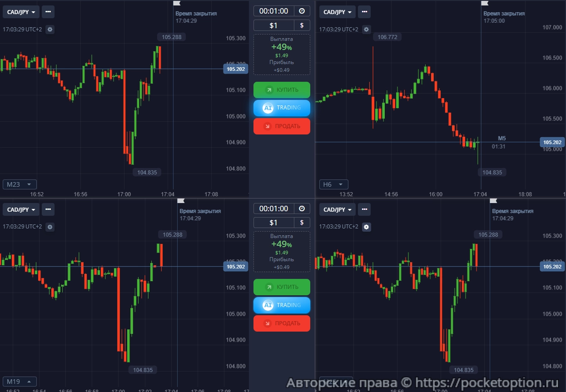Activate the upper AI Trading button
Screen dimensions: 566x392
point(282,108)
